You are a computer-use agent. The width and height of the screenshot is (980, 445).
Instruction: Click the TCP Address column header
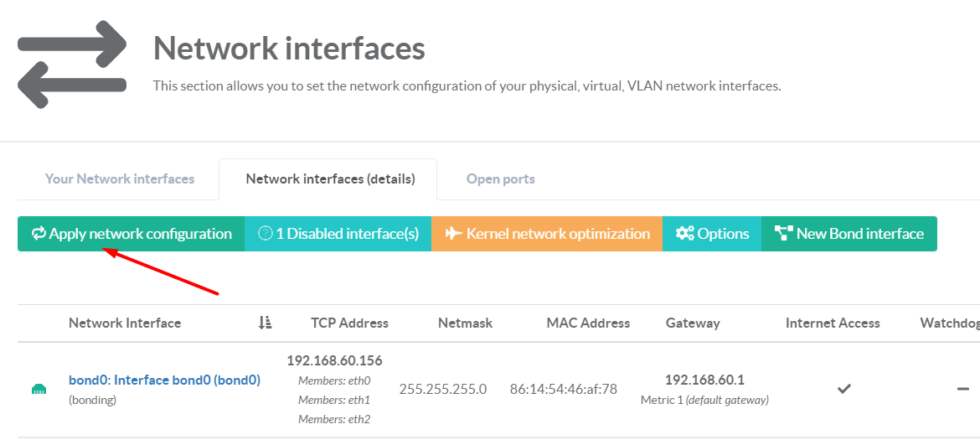point(349,323)
